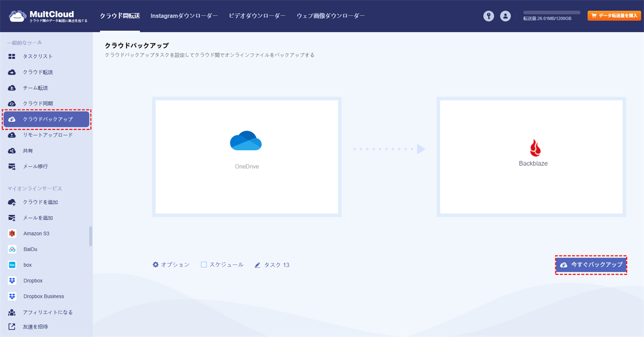
Task: Select Amazon S3 service label
Action: pos(36,233)
